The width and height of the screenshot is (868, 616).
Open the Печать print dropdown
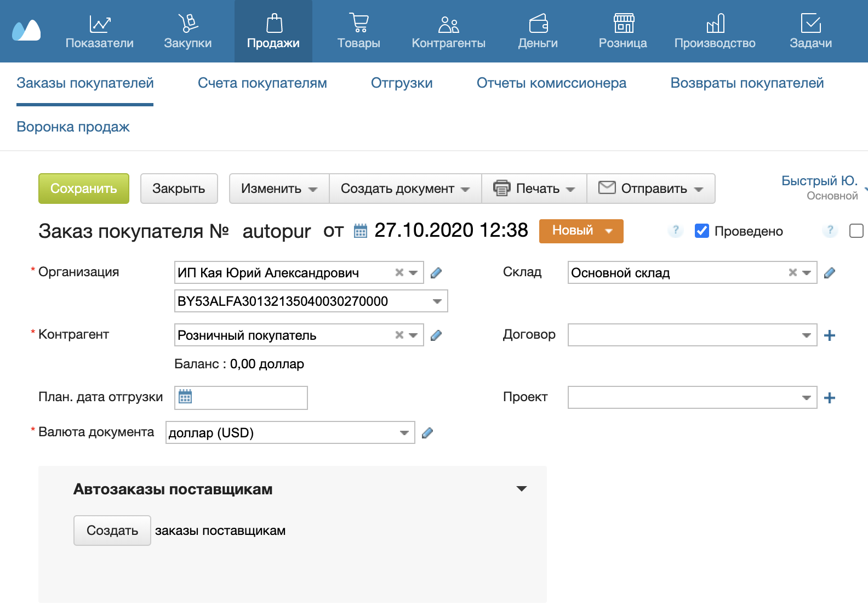click(534, 189)
